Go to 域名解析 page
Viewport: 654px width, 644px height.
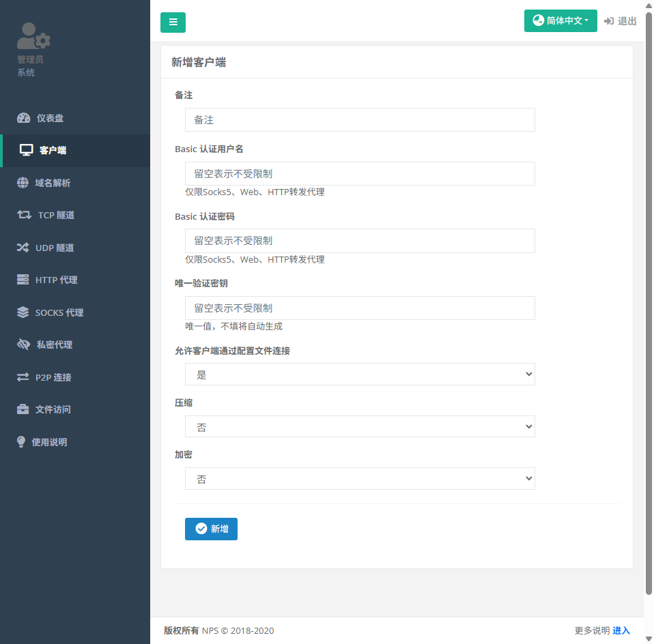click(x=75, y=183)
